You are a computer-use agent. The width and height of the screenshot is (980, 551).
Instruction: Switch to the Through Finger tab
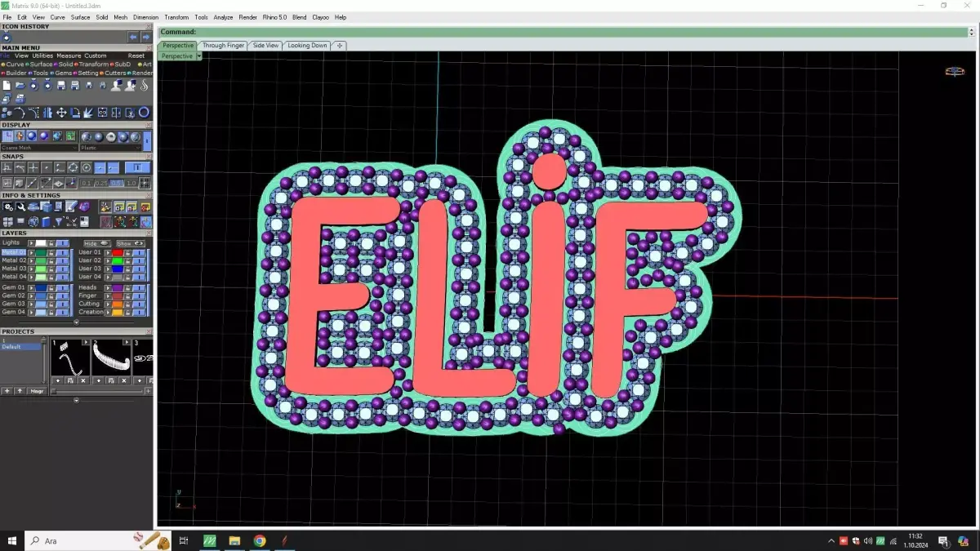(223, 46)
